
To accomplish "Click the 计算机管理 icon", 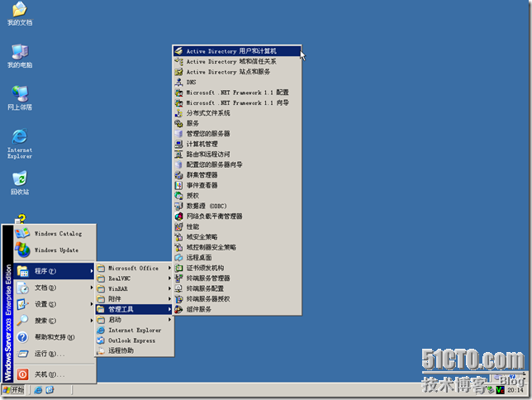I will click(x=178, y=144).
